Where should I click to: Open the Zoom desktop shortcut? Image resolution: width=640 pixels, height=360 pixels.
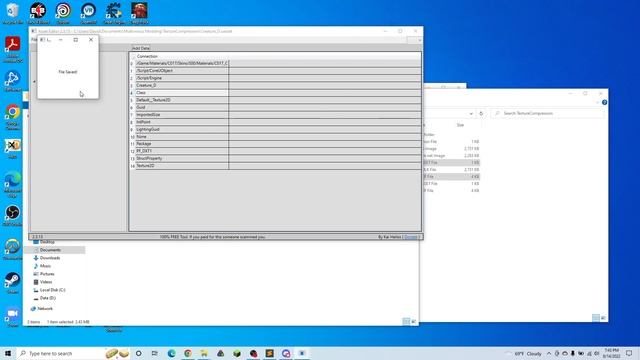tap(13, 317)
